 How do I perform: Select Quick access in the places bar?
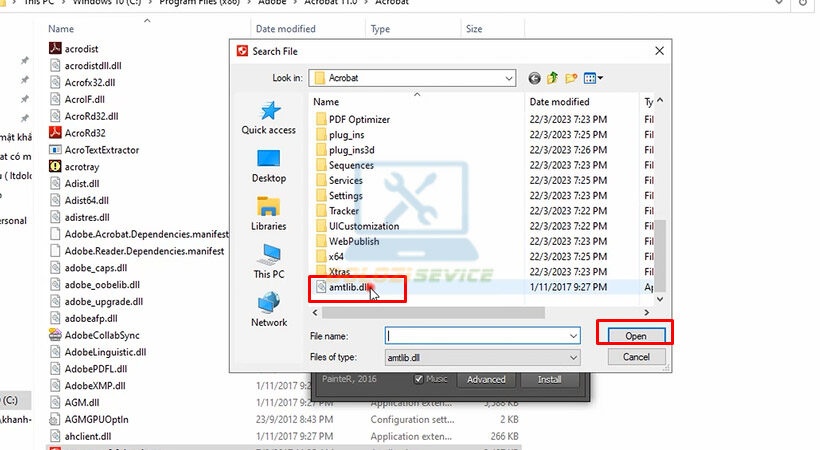[x=269, y=118]
